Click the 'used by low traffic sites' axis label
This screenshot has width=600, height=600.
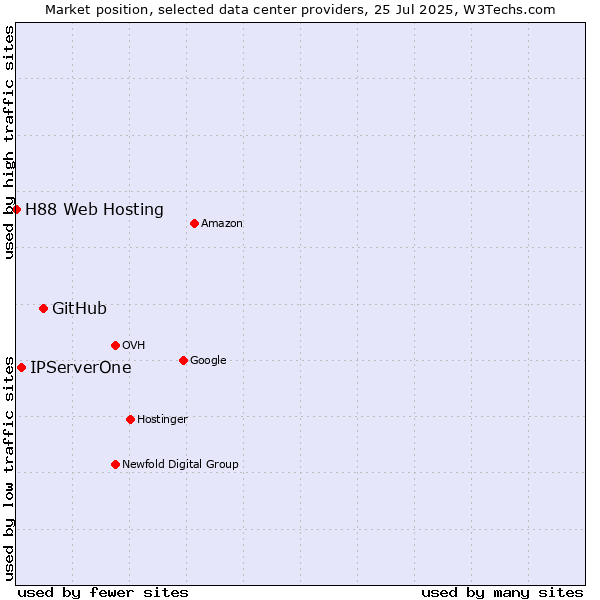coord(8,469)
